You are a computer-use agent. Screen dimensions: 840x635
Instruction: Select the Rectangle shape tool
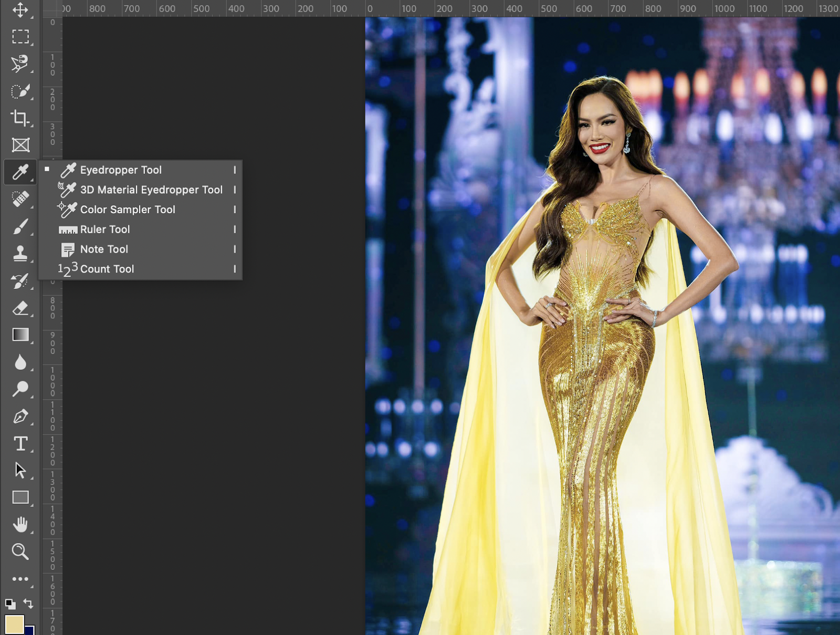pos(20,497)
